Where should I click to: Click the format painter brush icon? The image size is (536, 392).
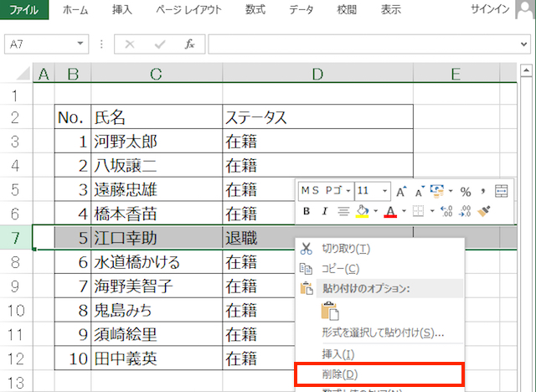pos(483,211)
